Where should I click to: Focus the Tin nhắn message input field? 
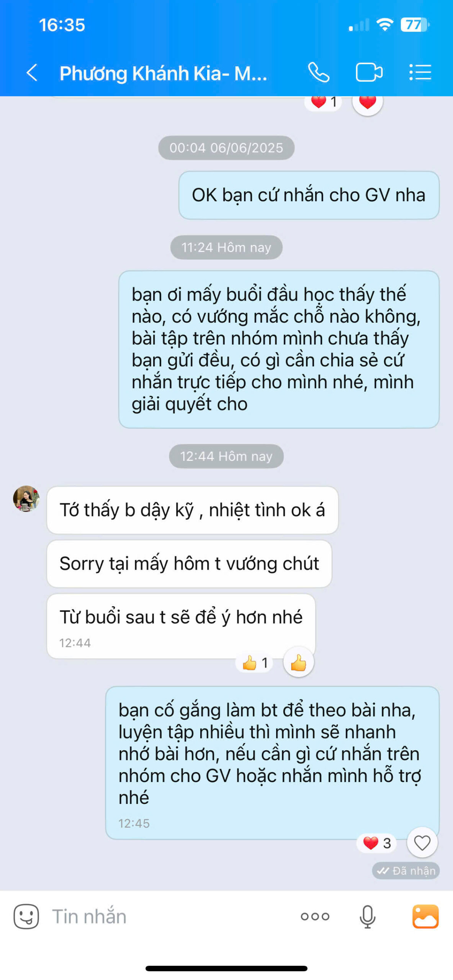click(x=168, y=916)
